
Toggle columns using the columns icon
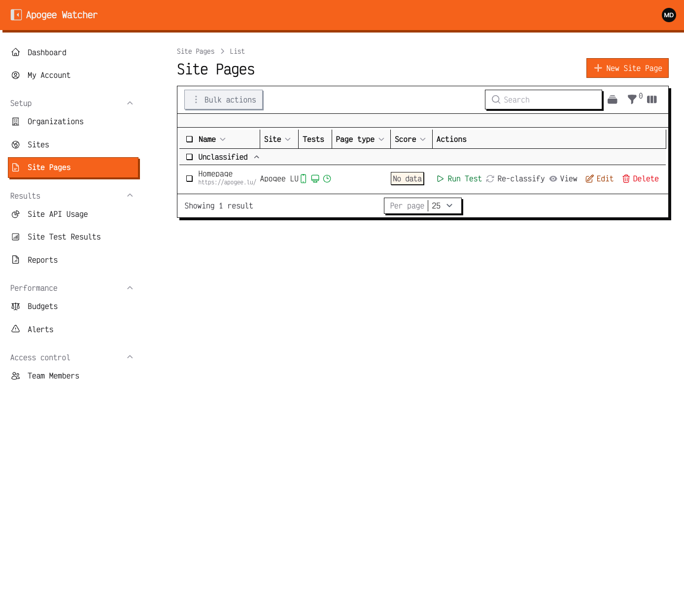652,100
